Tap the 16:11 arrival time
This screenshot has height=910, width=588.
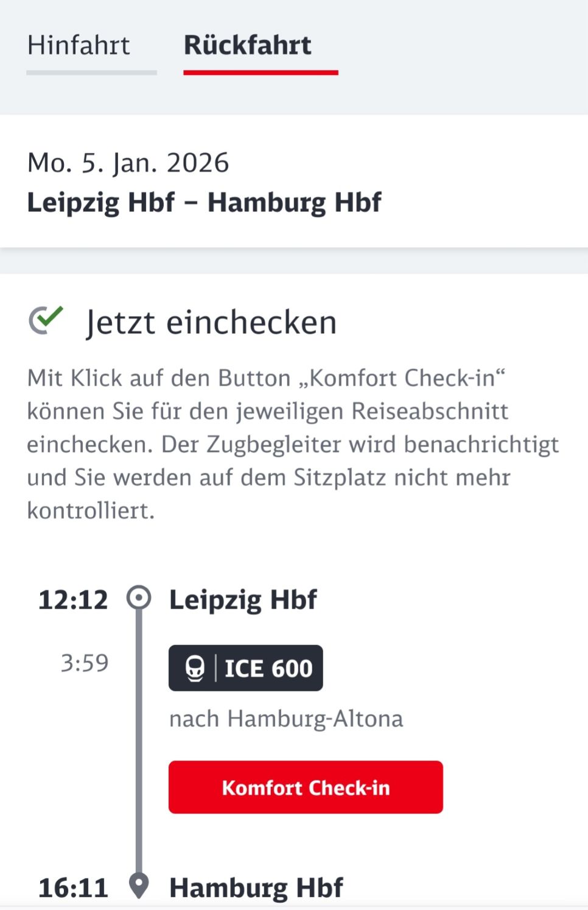coord(73,888)
